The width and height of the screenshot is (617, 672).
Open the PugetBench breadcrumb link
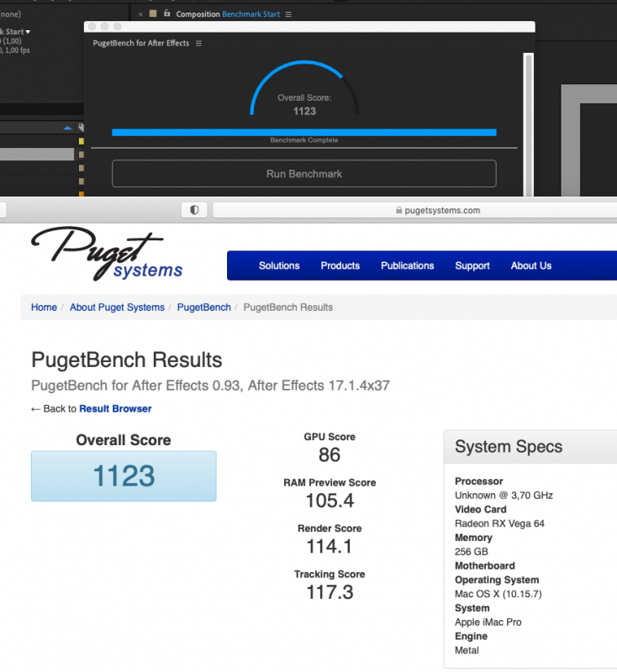pyautogui.click(x=204, y=307)
